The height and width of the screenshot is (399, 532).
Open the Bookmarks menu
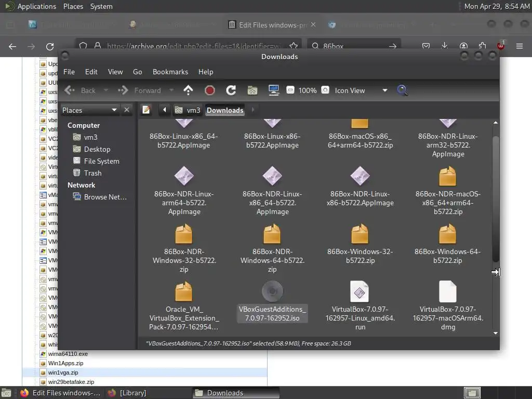pyautogui.click(x=170, y=72)
